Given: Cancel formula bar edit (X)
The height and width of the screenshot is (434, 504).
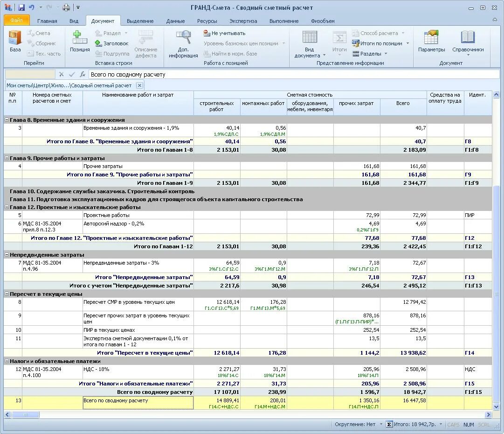Looking at the screenshot, I should pyautogui.click(x=62, y=74).
